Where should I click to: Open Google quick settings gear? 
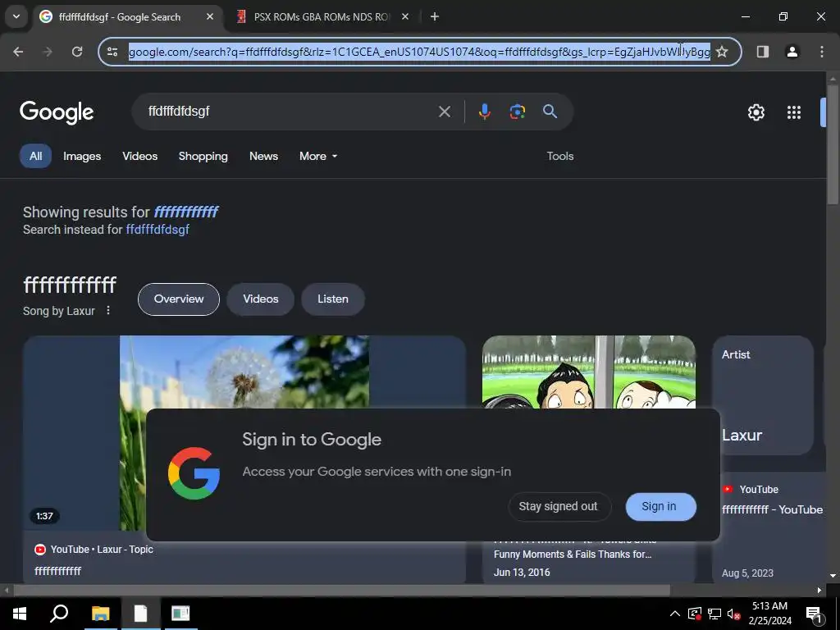coord(756,112)
